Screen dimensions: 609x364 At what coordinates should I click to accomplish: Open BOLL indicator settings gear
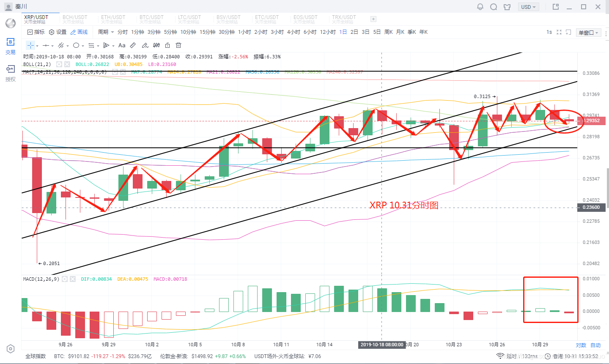[59, 64]
